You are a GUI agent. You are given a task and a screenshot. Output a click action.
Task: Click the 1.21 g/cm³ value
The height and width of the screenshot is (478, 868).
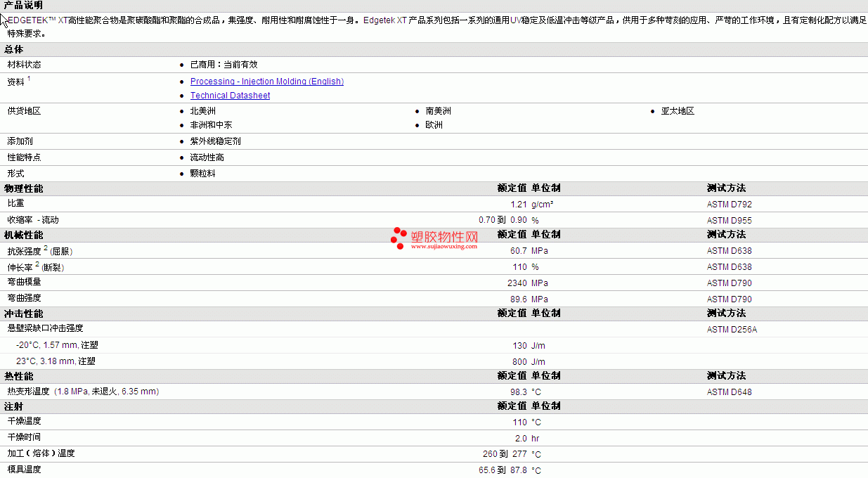click(532, 205)
